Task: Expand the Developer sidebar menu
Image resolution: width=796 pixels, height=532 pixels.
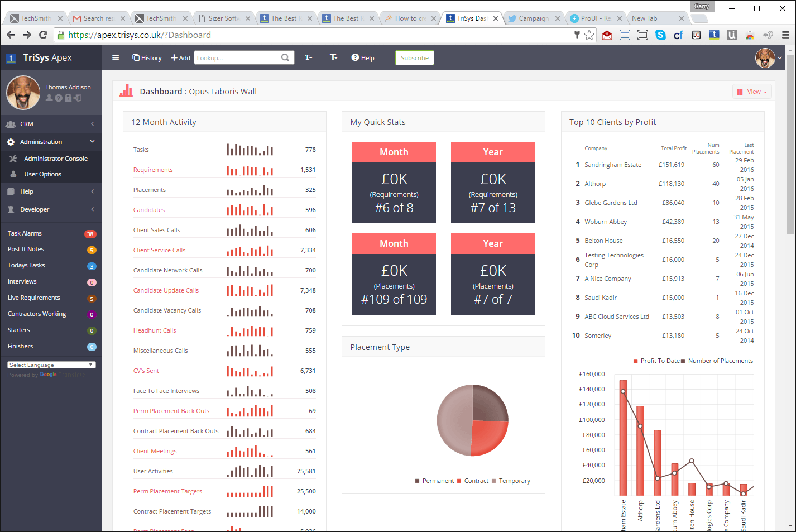Action: pyautogui.click(x=51, y=209)
